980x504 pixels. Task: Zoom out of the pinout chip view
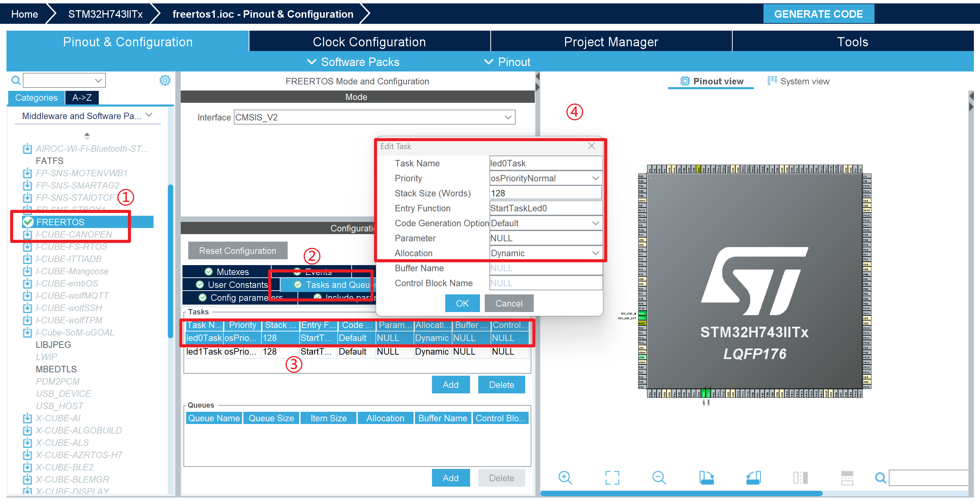[x=659, y=477]
